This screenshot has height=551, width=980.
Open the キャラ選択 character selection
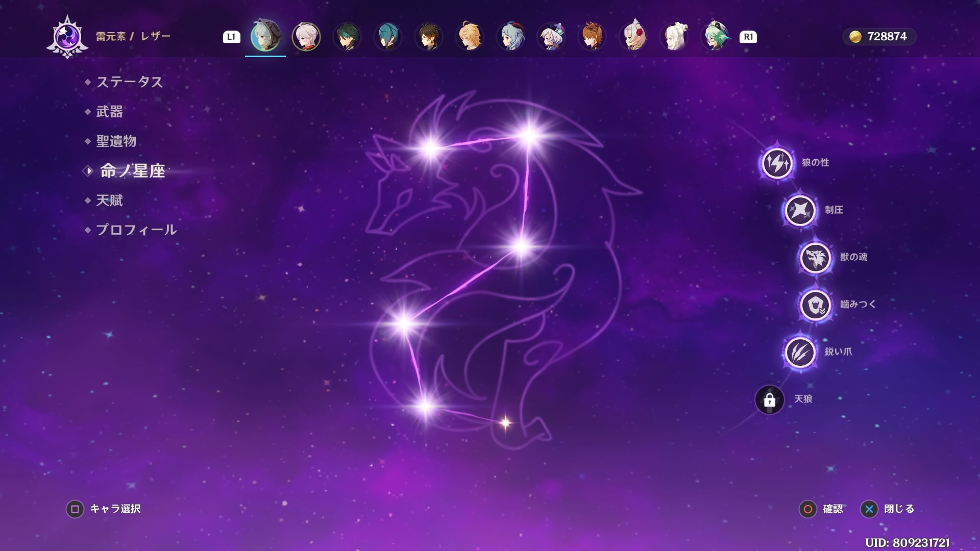pyautogui.click(x=104, y=509)
